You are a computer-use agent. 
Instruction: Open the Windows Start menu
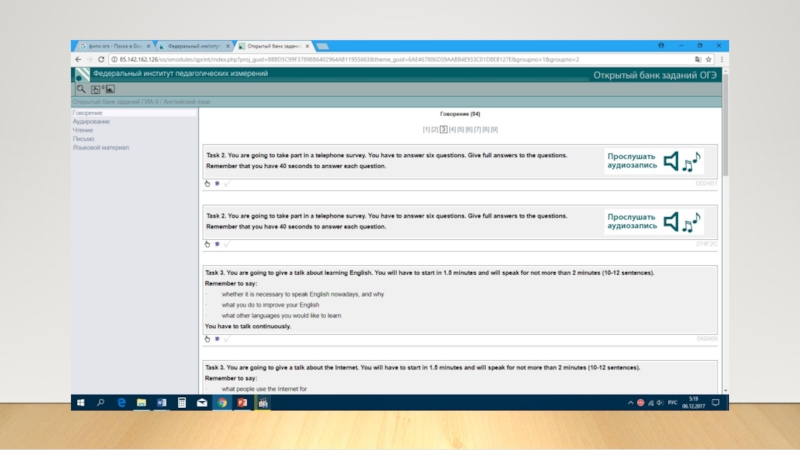[x=81, y=403]
